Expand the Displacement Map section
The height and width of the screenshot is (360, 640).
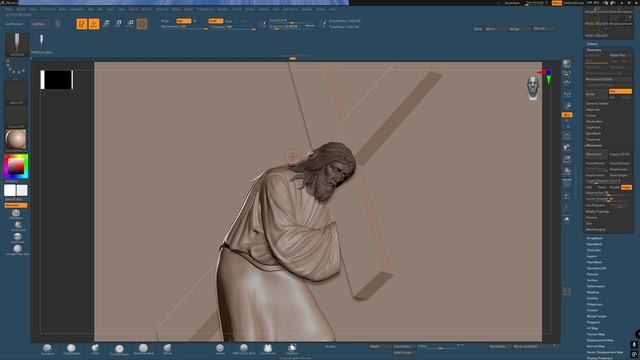tap(600, 340)
